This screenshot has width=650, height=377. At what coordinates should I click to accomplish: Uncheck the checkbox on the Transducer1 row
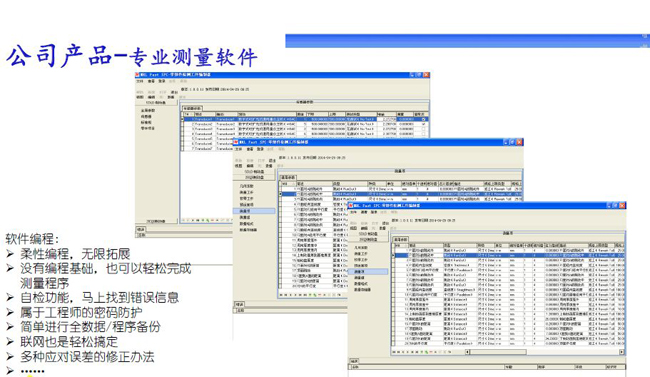(x=423, y=119)
